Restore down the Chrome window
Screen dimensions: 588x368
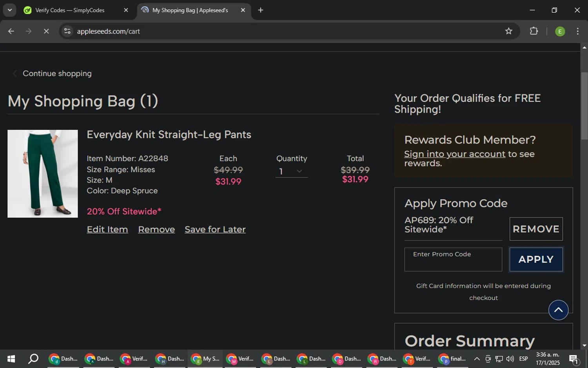click(x=554, y=10)
